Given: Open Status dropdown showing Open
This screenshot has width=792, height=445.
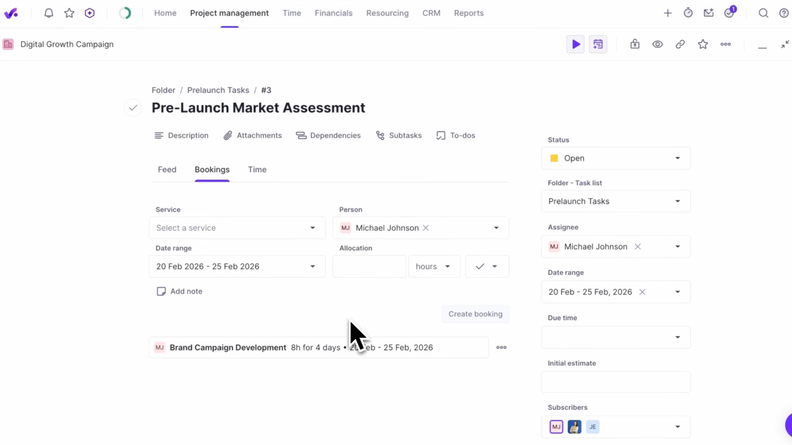Looking at the screenshot, I should pyautogui.click(x=616, y=158).
